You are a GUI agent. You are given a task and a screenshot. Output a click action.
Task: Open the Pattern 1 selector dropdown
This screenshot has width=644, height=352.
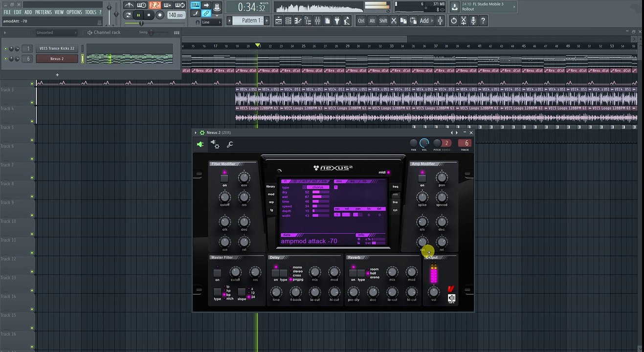coord(248,21)
